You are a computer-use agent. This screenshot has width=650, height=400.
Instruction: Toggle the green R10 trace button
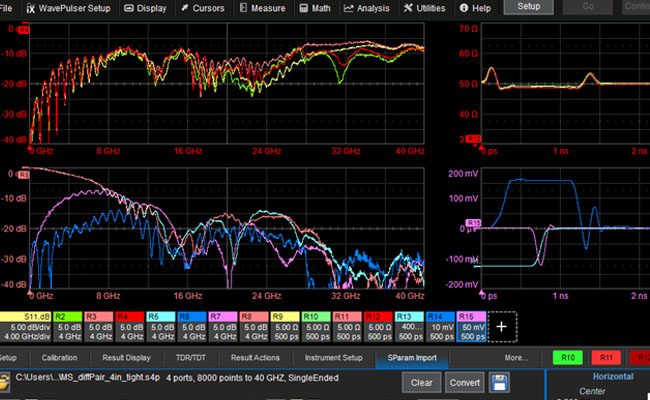(x=568, y=357)
